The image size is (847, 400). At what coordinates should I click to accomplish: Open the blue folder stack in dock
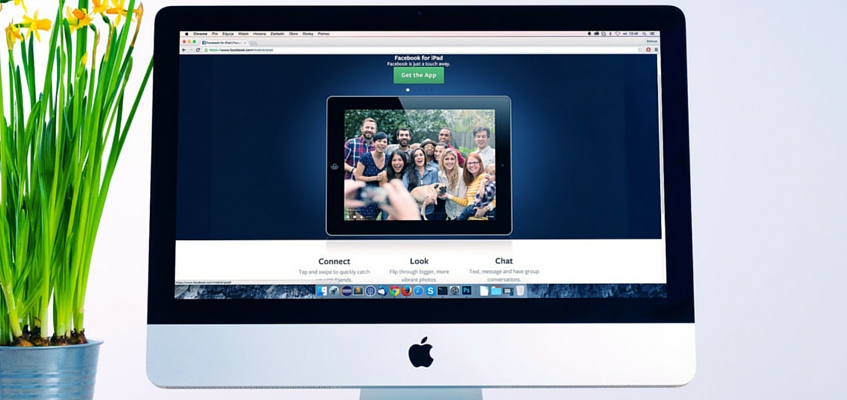[x=496, y=291]
